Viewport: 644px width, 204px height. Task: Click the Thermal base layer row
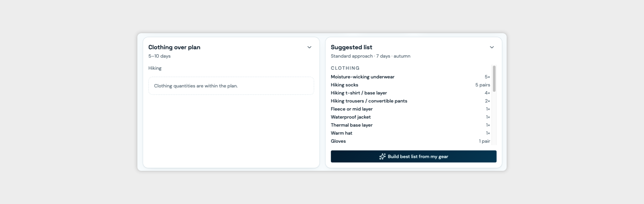click(410, 125)
